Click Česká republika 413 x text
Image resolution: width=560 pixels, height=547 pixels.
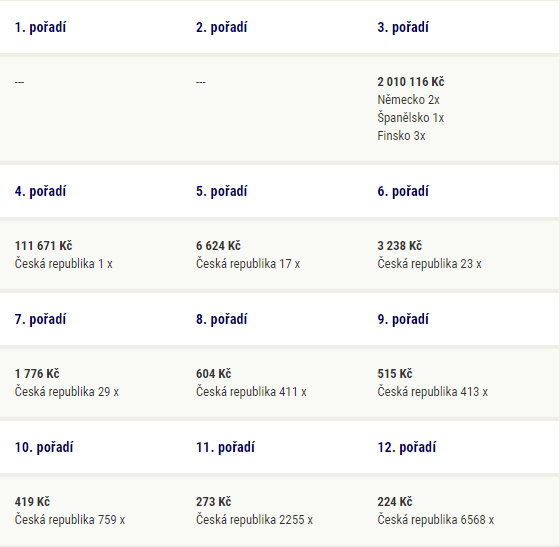pos(432,392)
